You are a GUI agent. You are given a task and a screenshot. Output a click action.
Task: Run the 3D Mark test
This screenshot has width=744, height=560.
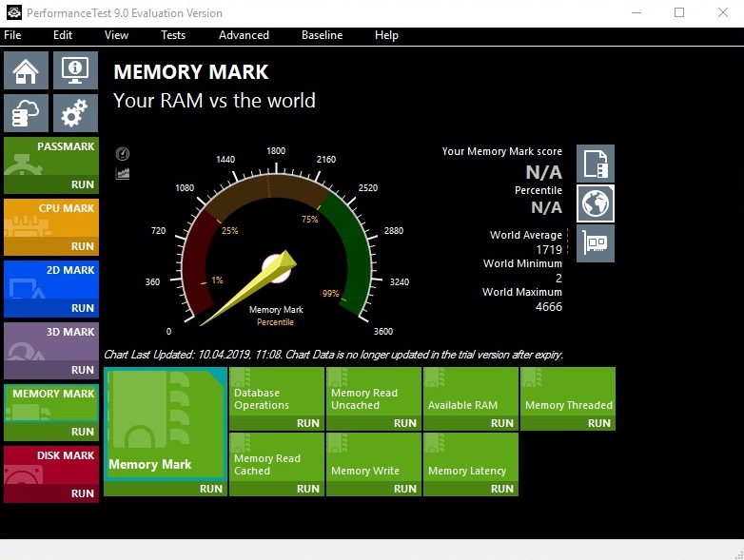(x=51, y=370)
